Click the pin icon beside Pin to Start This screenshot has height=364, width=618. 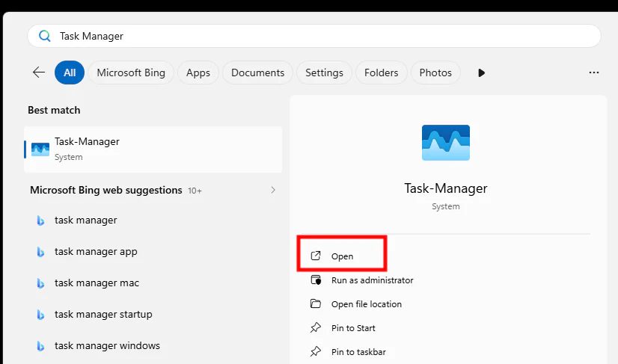pyautogui.click(x=315, y=327)
